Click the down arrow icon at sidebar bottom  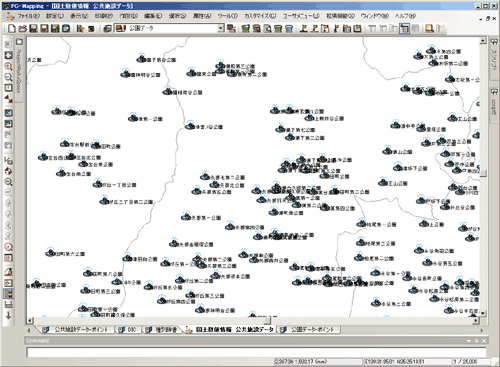[x=8, y=315]
